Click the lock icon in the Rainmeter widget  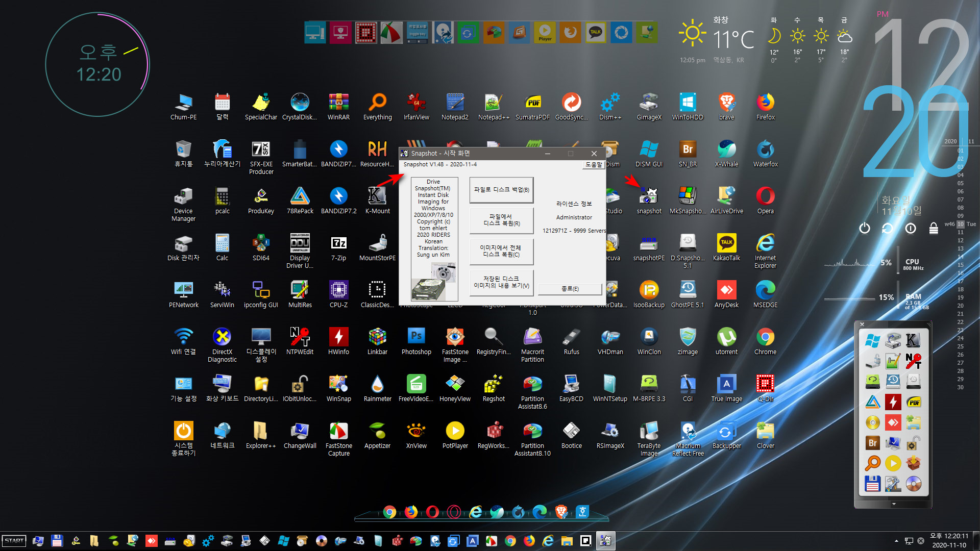pos(934,228)
